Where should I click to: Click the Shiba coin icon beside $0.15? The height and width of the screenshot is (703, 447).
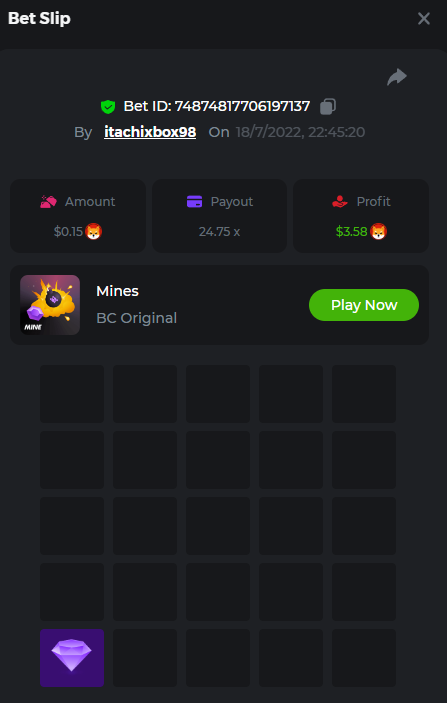(94, 232)
